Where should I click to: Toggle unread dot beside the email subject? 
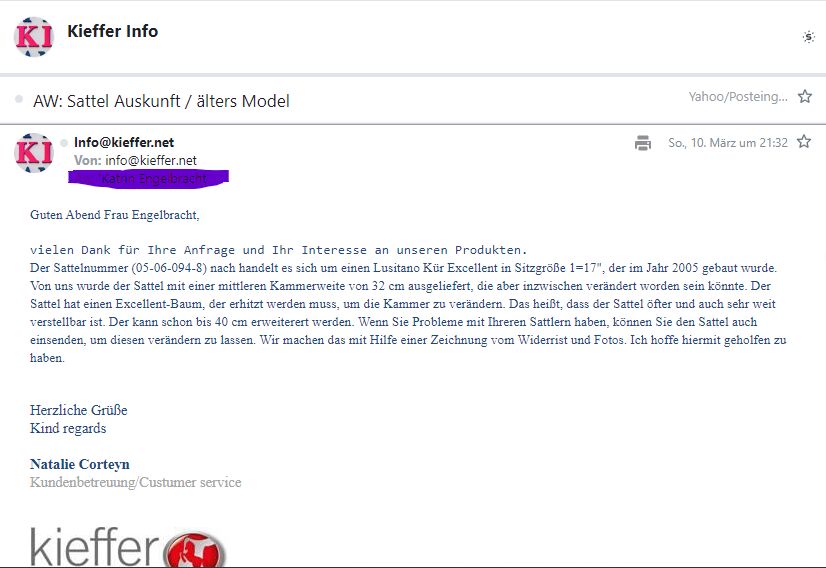click(x=19, y=100)
